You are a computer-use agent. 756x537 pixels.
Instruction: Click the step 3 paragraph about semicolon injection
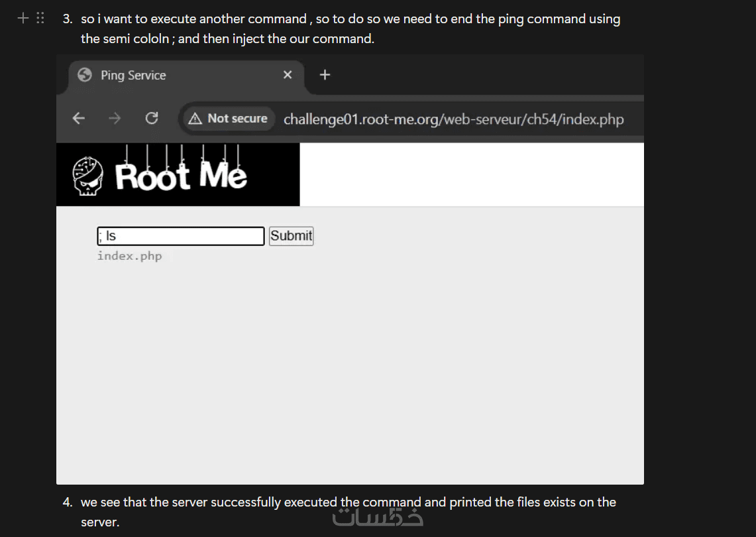coord(350,29)
